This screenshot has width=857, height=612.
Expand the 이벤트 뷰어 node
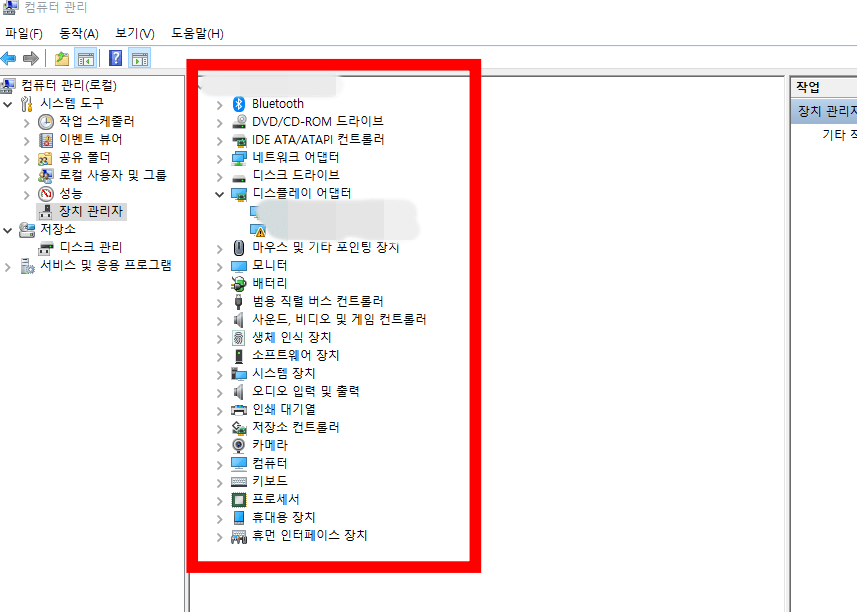[x=26, y=141]
